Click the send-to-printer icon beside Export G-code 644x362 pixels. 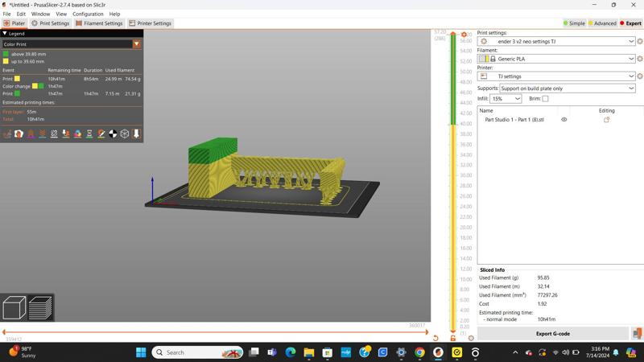(637, 334)
